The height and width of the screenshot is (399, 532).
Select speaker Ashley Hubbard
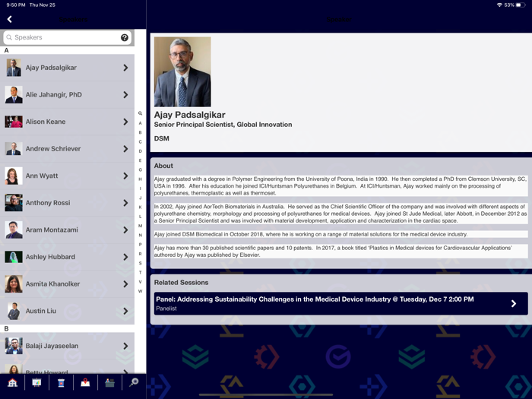tap(52, 257)
